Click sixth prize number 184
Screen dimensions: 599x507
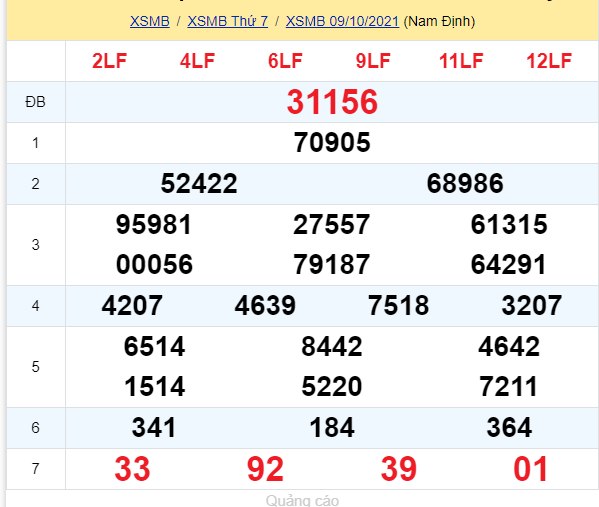tap(332, 428)
